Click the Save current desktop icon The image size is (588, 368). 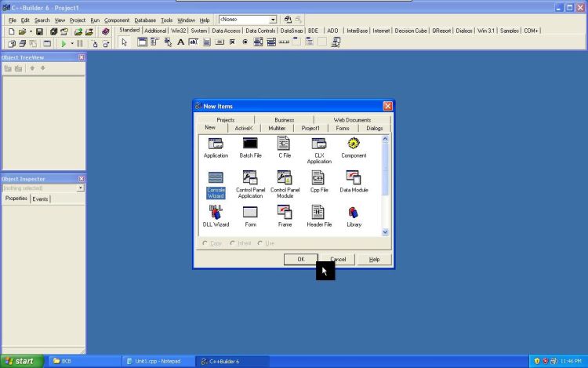[288, 20]
